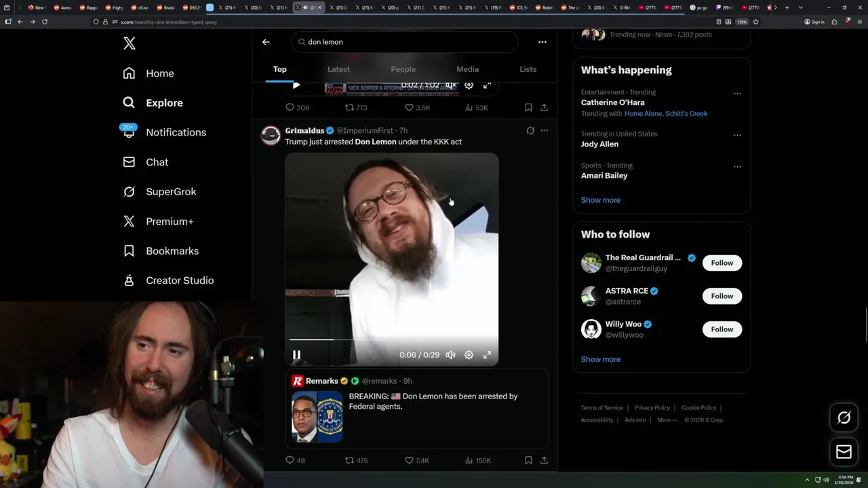Play the upper partially visible video
This screenshot has width=868, height=488.
click(296, 85)
